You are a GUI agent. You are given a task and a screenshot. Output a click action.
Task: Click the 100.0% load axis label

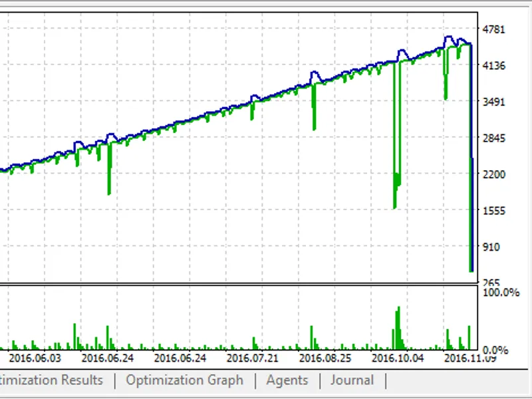501,293
